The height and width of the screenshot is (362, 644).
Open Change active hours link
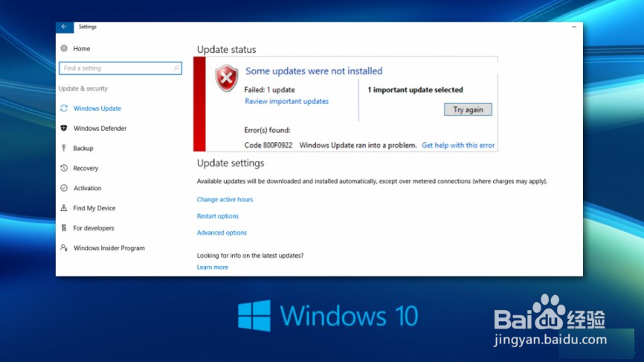[225, 199]
